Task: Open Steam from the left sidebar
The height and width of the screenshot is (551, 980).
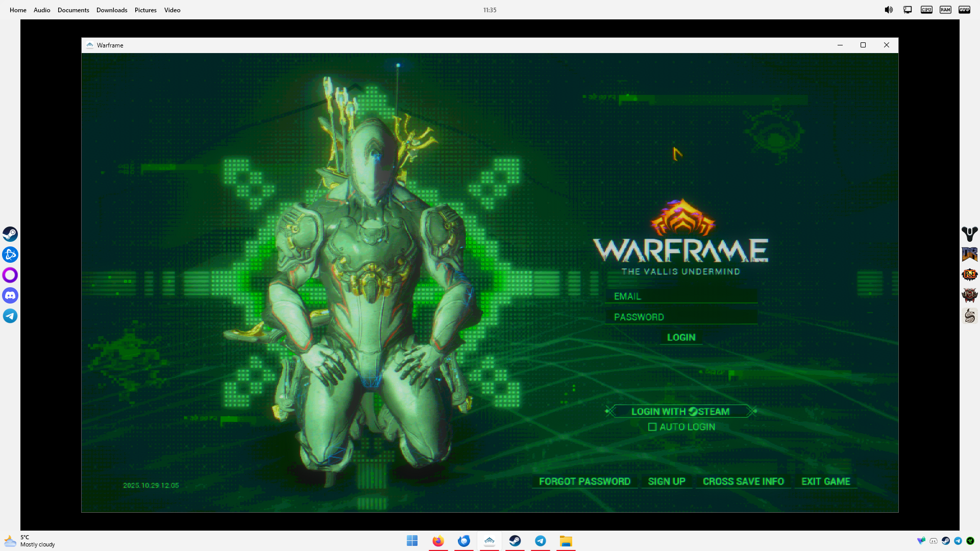Action: [10, 234]
